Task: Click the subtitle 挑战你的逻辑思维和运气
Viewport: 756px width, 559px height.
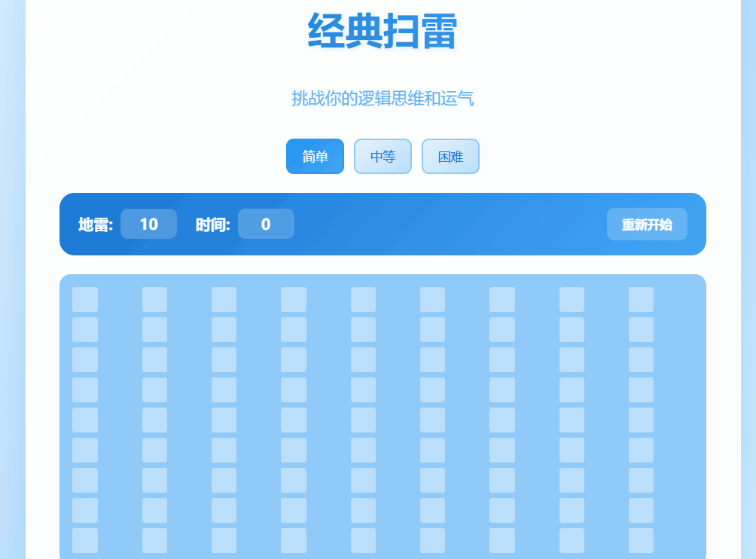Action: tap(383, 99)
